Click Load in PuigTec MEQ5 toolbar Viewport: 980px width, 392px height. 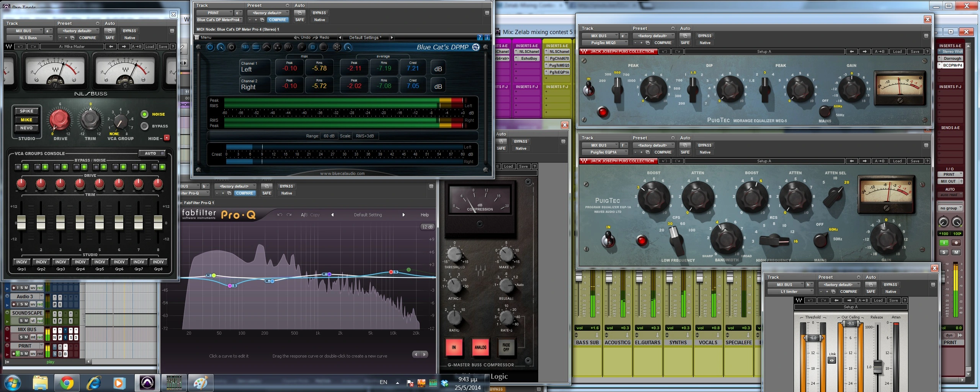pyautogui.click(x=897, y=52)
